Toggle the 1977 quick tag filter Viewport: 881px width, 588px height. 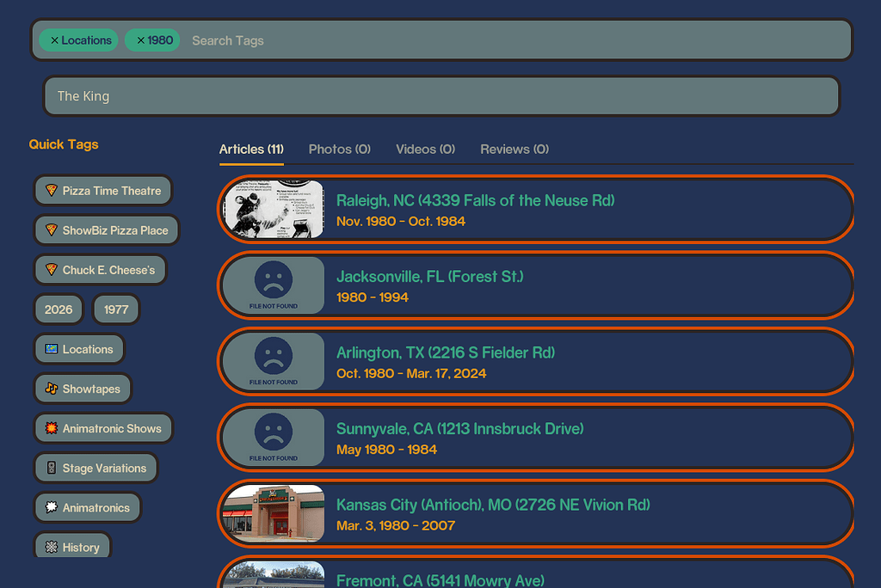115,309
